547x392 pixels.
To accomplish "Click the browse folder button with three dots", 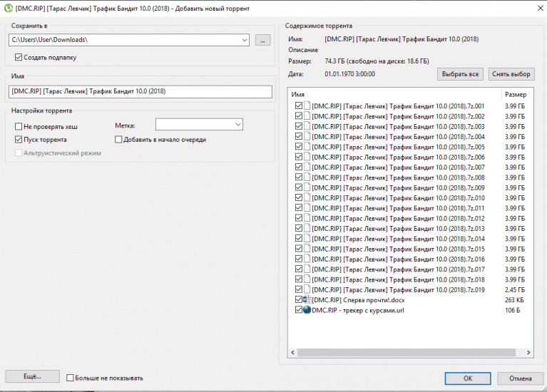I will [x=263, y=40].
